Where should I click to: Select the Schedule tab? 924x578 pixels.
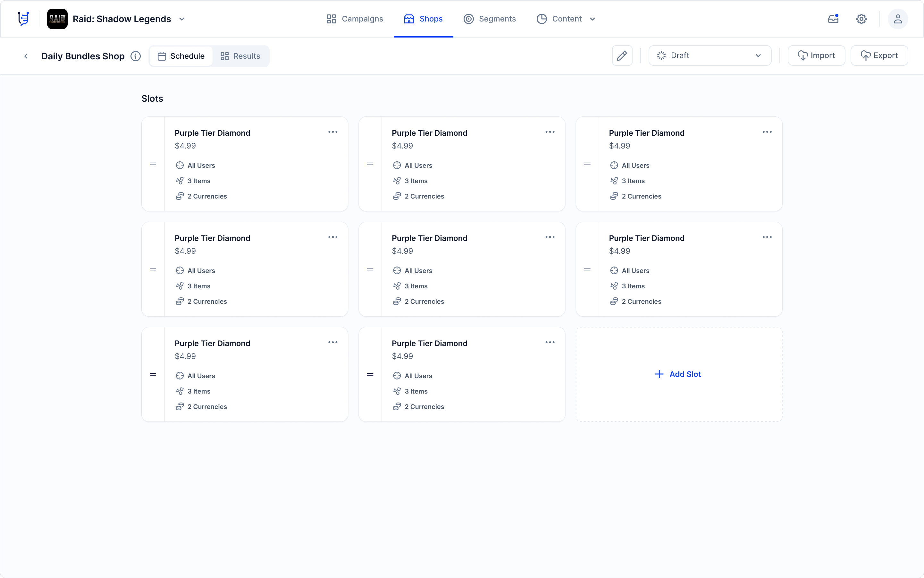click(181, 56)
